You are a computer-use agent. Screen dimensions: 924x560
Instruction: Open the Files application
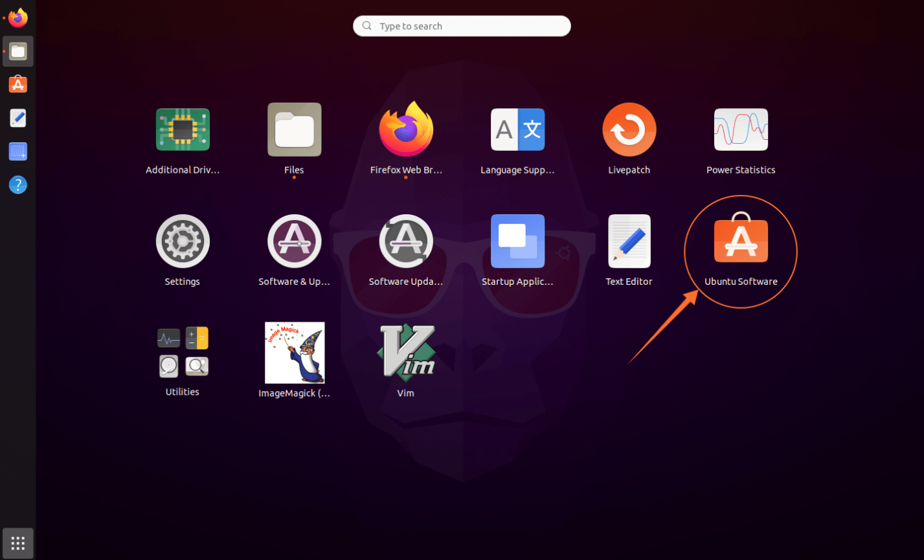(294, 129)
